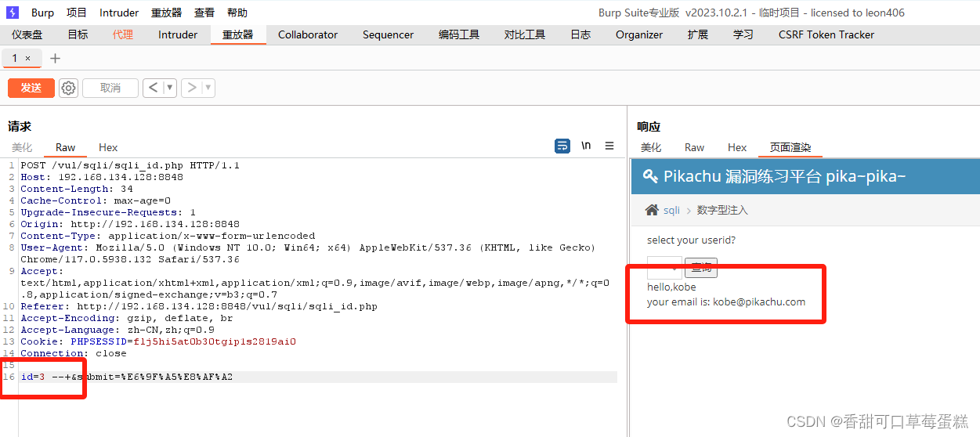Switch to the 目标 tab
The image size is (980, 437).
(x=78, y=34)
